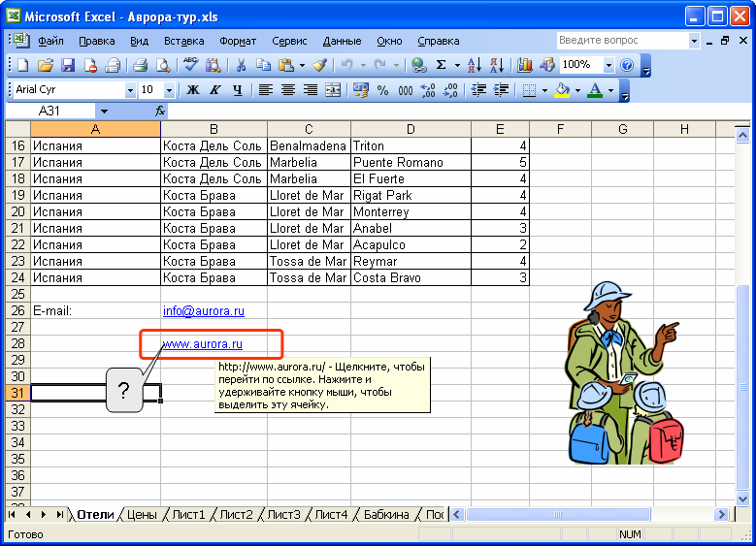This screenshot has width=756, height=546.
Task: Open the fill color palette dropdown arrow
Action: 577,90
